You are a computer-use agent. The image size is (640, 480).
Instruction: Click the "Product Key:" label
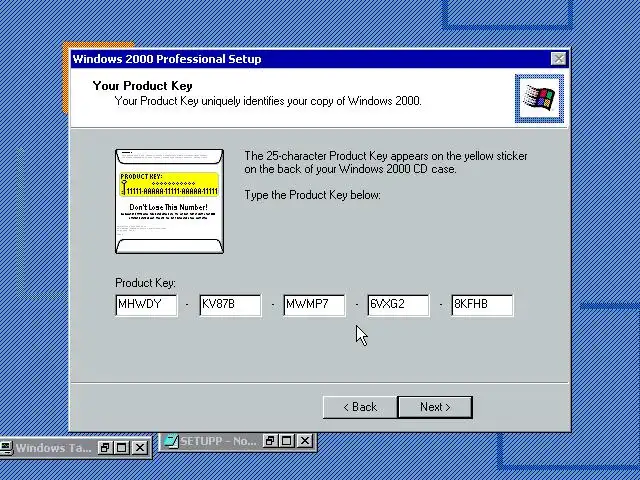[x=145, y=283]
